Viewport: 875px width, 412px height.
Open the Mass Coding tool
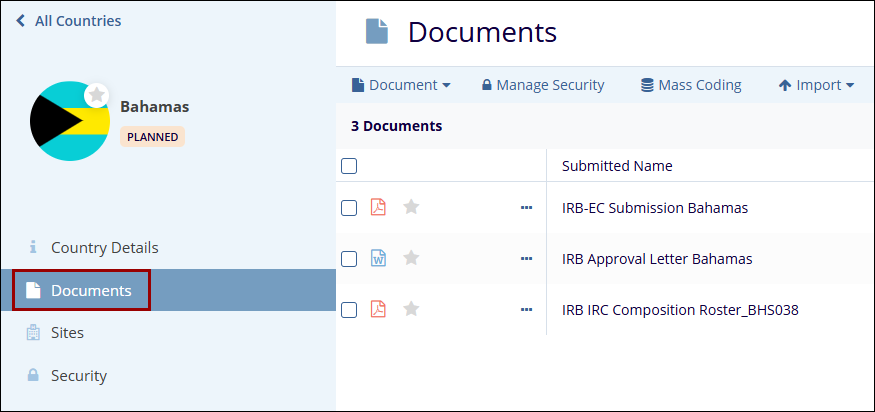(691, 85)
